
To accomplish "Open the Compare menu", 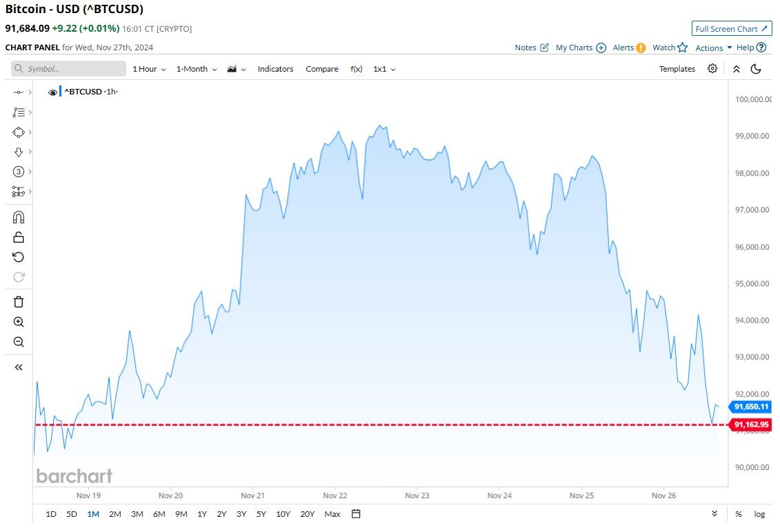I will 322,69.
